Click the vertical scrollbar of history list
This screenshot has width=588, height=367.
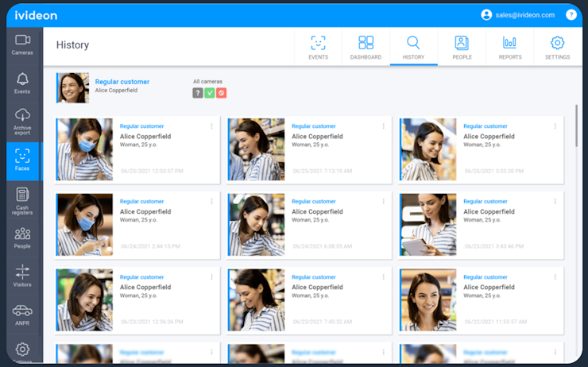[x=576, y=126]
